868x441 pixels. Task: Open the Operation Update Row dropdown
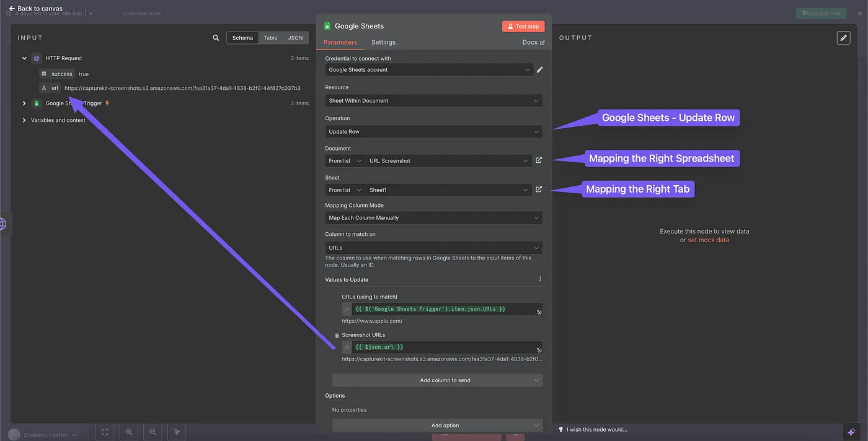click(434, 131)
